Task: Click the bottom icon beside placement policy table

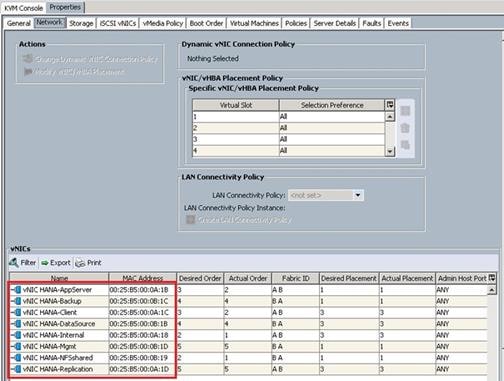Action: (x=405, y=145)
